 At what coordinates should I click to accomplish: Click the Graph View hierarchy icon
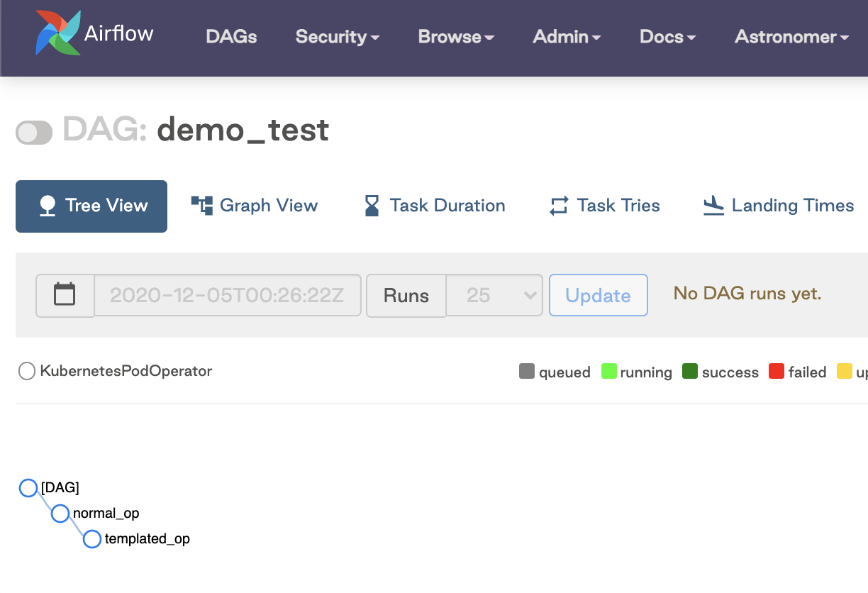202,206
